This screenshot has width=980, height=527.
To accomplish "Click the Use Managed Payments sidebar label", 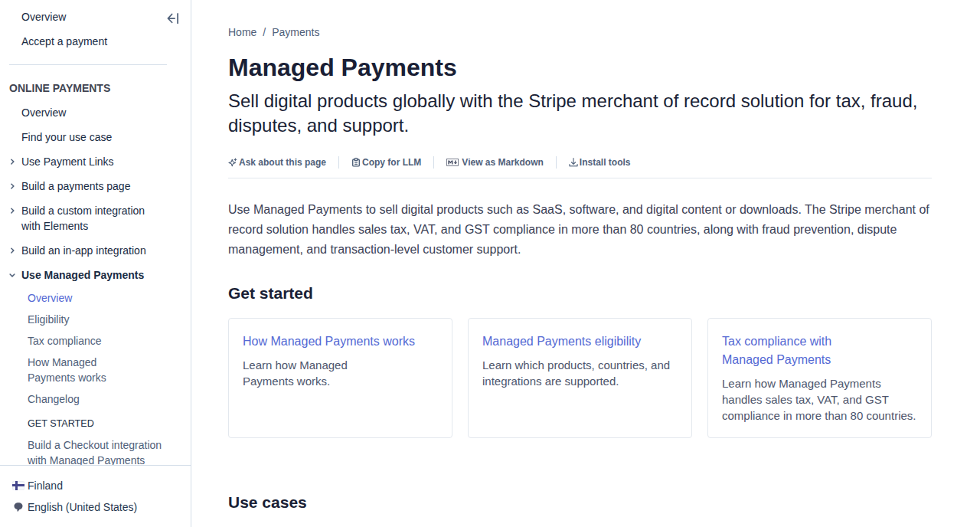I will click(83, 275).
